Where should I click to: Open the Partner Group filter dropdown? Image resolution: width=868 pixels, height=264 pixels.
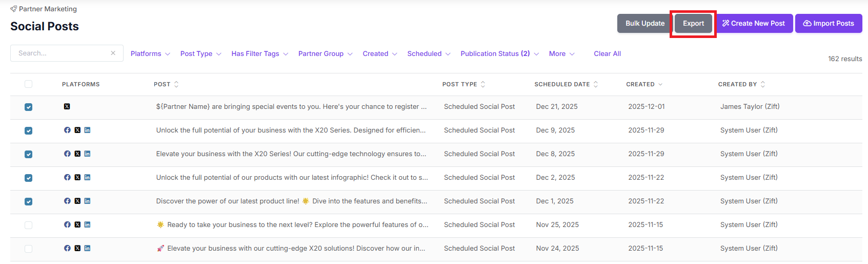[326, 53]
